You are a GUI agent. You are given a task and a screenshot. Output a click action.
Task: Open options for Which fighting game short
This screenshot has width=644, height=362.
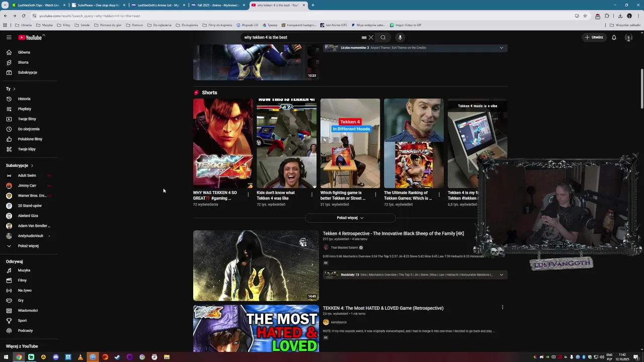375,195
